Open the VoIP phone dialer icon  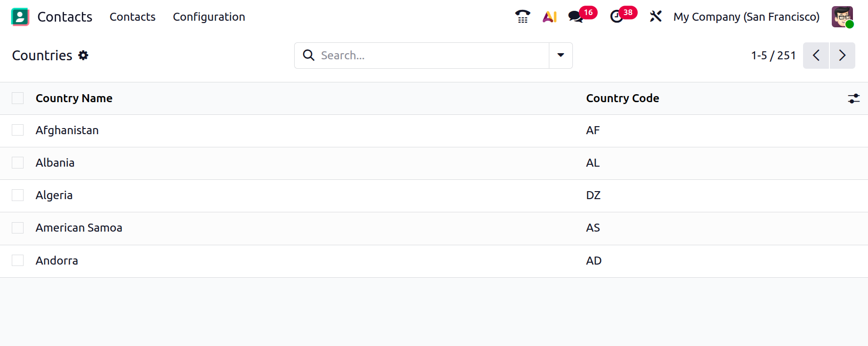[x=522, y=17]
